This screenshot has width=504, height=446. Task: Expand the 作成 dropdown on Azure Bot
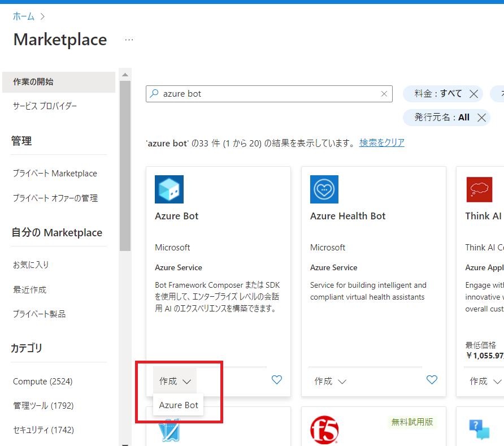tap(175, 381)
